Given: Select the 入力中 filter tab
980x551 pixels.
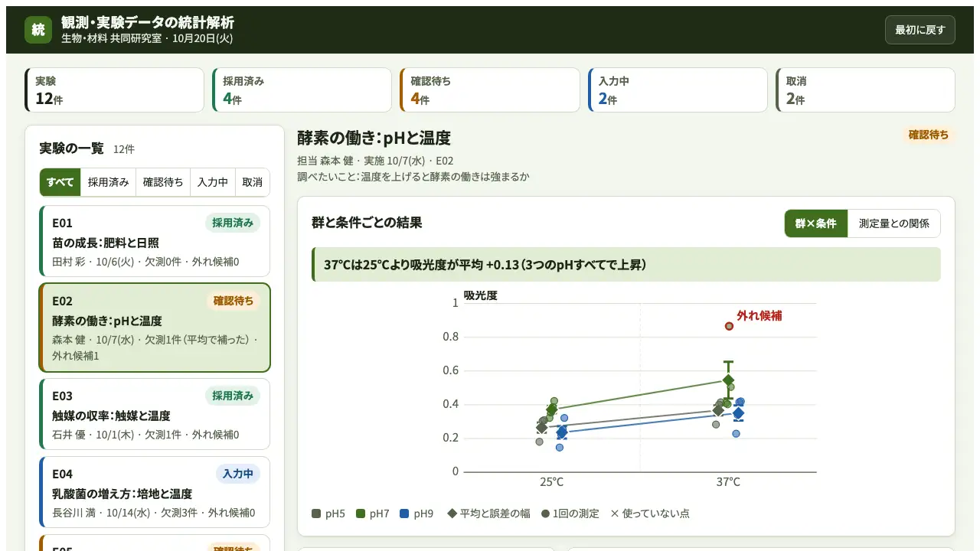Looking at the screenshot, I should [213, 182].
